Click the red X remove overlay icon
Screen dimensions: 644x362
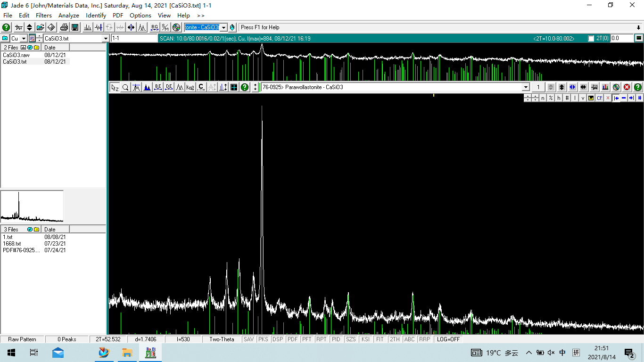[627, 87]
